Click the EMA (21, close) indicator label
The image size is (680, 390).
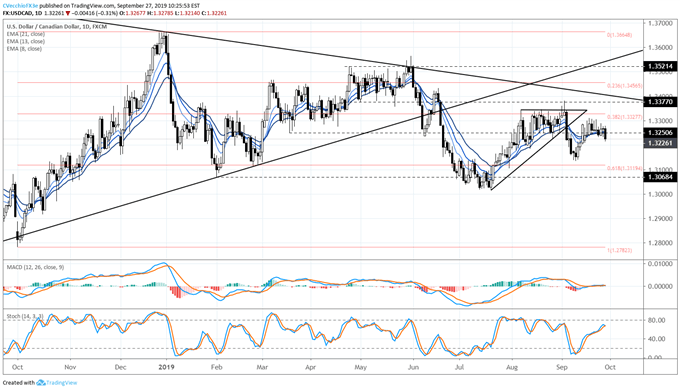25,34
